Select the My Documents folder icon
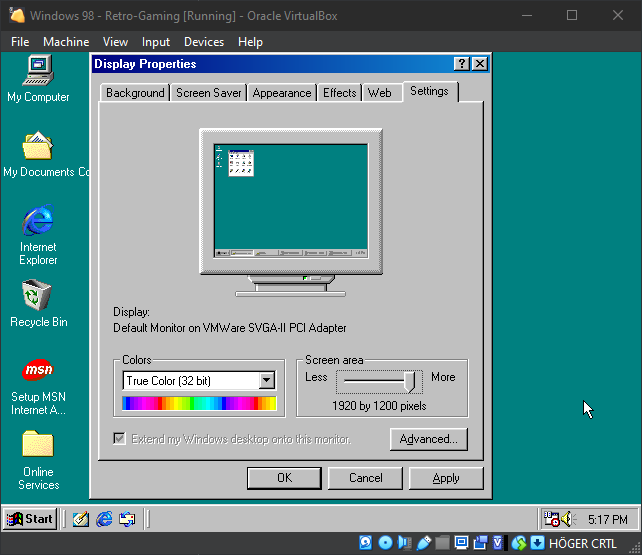The image size is (642, 555). click(38, 146)
